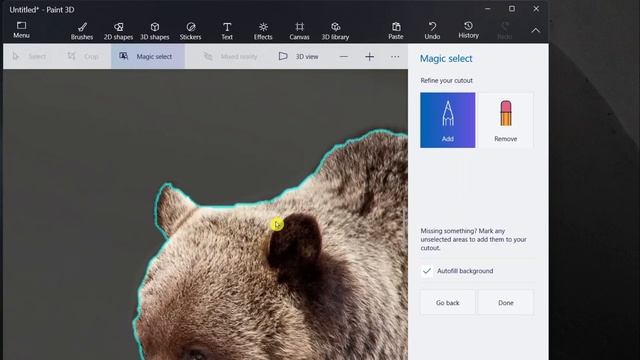Choose the Remove eraser tool
Image resolution: width=640 pixels, height=360 pixels.
tap(505, 120)
